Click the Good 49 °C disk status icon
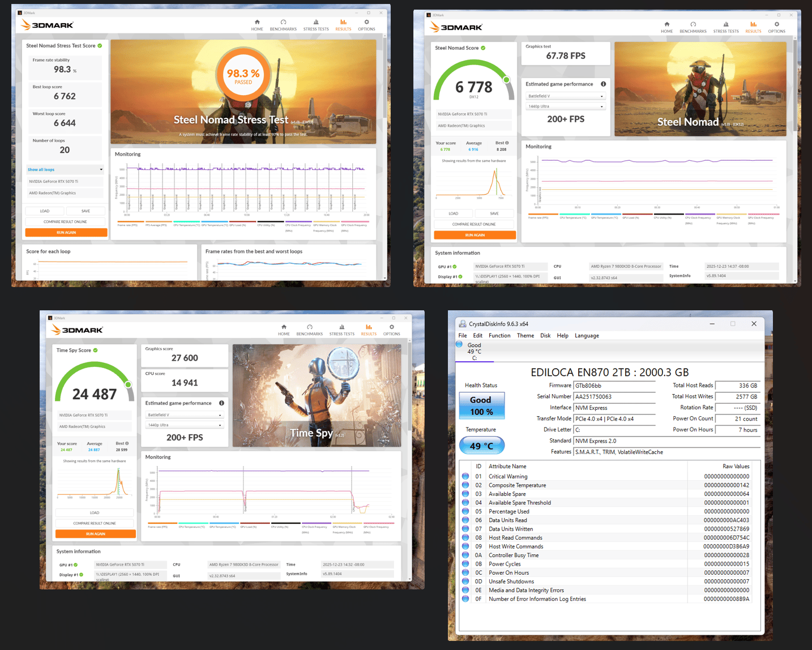812x650 pixels. 459,344
